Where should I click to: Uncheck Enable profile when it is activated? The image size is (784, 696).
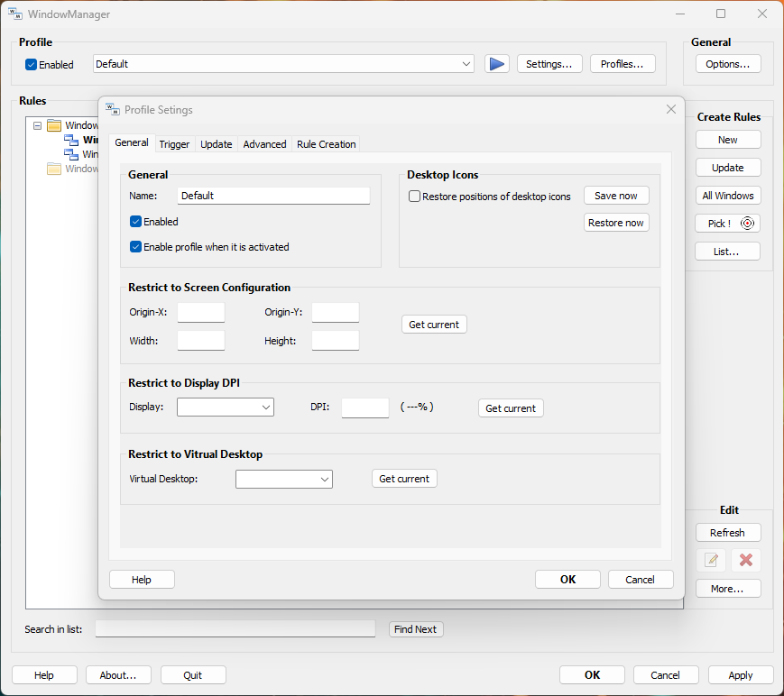[136, 247]
